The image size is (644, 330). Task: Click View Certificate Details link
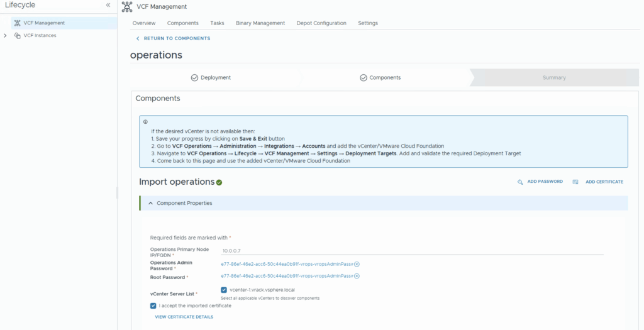point(184,317)
